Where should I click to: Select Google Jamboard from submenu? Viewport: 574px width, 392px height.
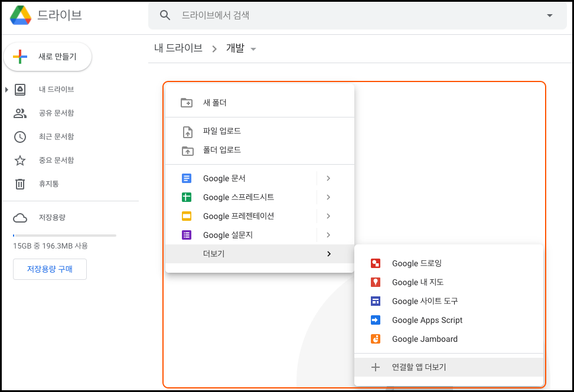tap(449, 339)
